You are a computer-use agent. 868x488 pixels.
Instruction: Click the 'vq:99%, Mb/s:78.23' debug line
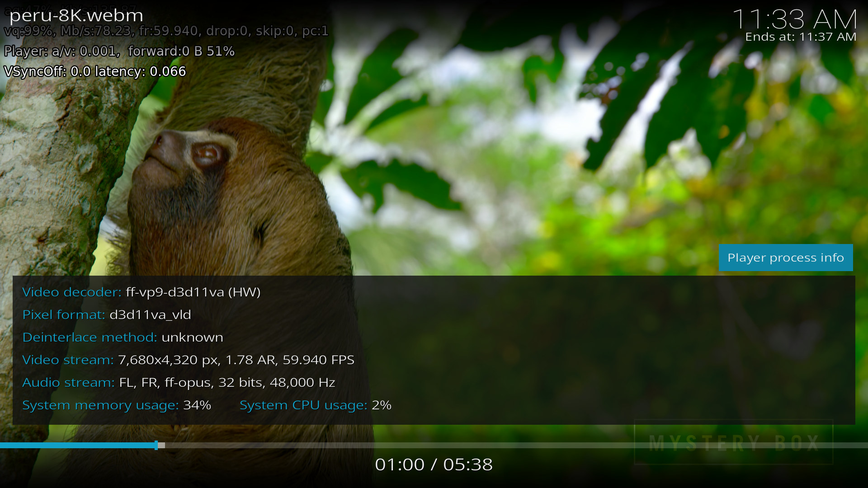coord(166,31)
